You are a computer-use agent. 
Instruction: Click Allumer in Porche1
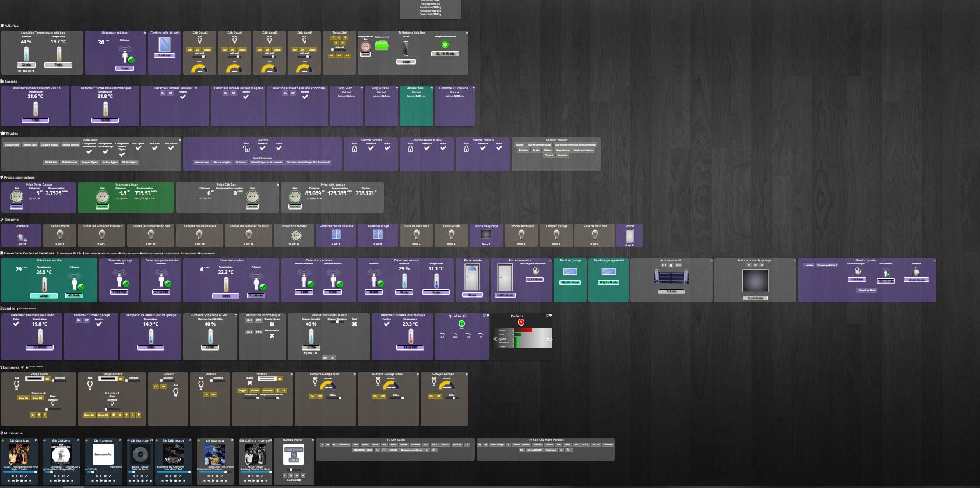(x=255, y=391)
